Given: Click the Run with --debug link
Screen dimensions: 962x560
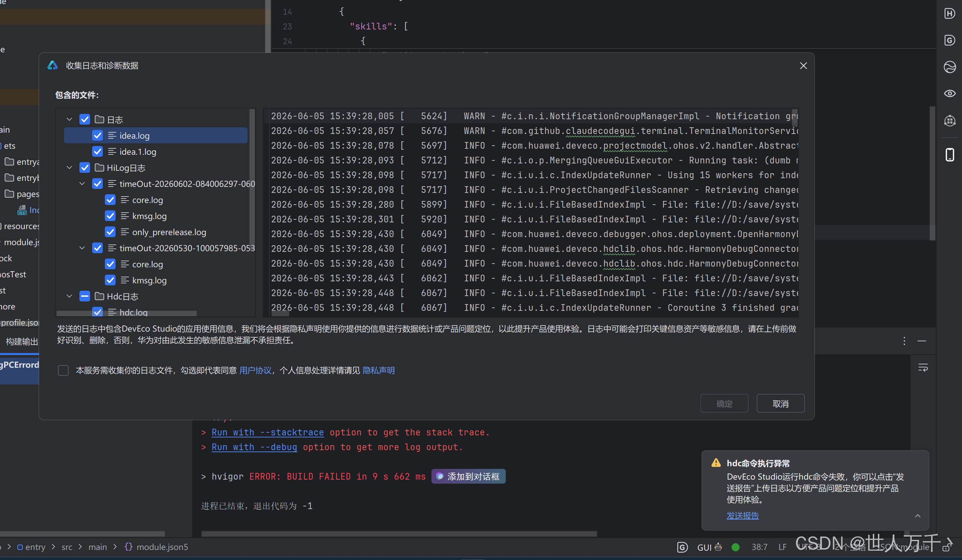Looking at the screenshot, I should pyautogui.click(x=254, y=447).
